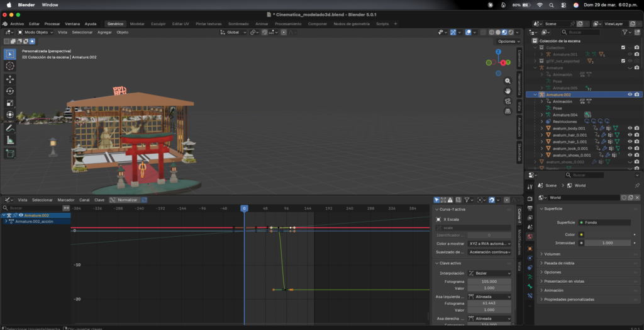The height and width of the screenshot is (330, 644).
Task: Open the Object properties tab icon
Action: pyautogui.click(x=530, y=248)
